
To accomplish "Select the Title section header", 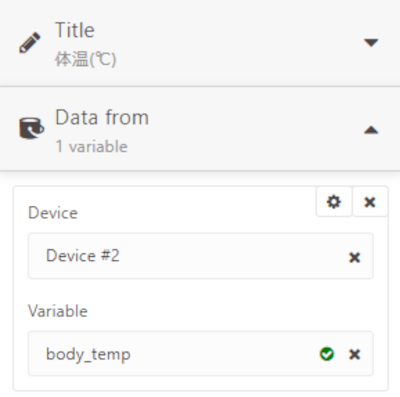I will [x=200, y=43].
